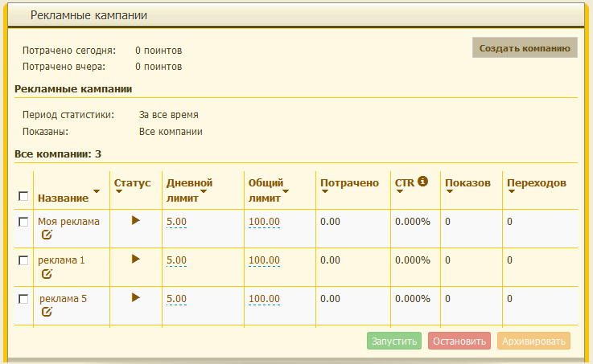Open the реклама 5 campaign link

click(x=63, y=299)
